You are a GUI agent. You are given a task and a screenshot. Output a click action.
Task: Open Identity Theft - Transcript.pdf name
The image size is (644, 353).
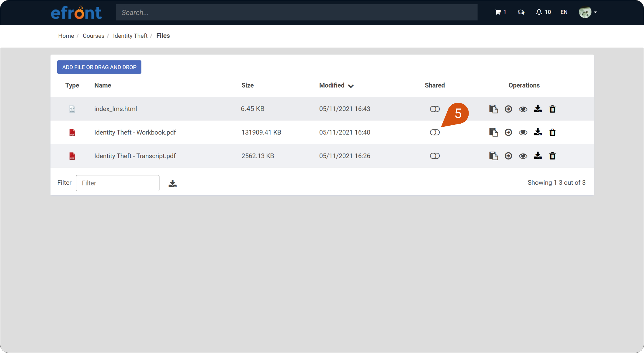point(135,156)
